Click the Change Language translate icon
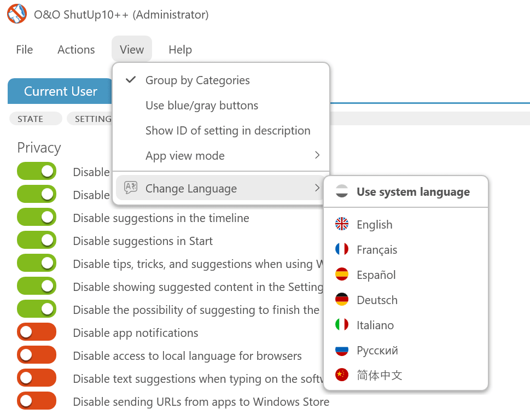The width and height of the screenshot is (530, 420). (131, 188)
